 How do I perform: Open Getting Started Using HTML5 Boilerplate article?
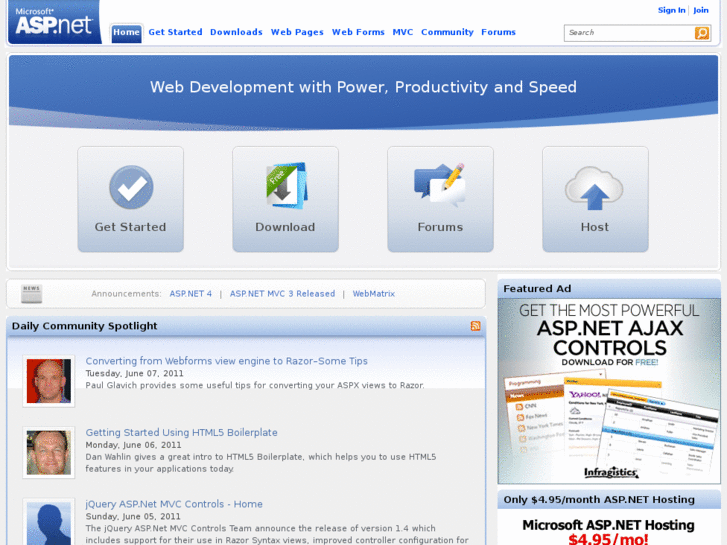[181, 432]
